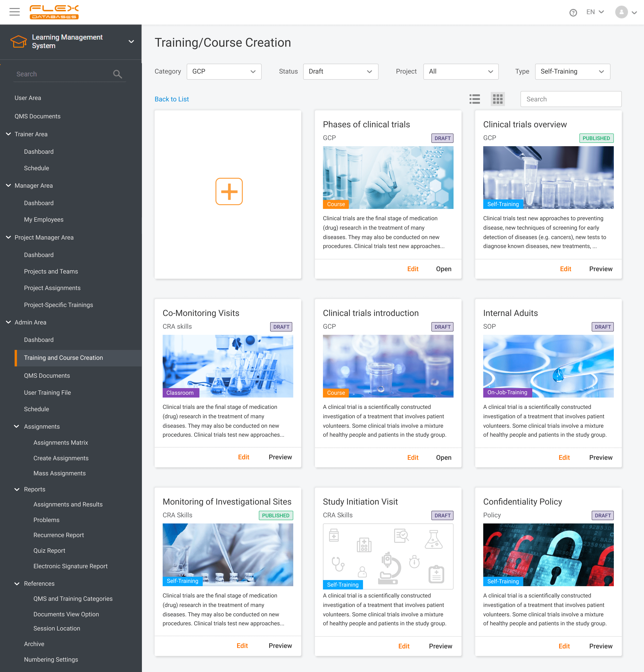Click the sidebar search magnifier icon
The width and height of the screenshot is (644, 672).
(x=118, y=74)
